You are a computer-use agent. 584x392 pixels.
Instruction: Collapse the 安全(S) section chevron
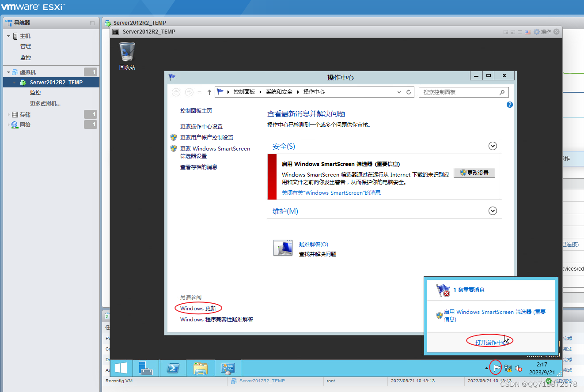(x=493, y=146)
